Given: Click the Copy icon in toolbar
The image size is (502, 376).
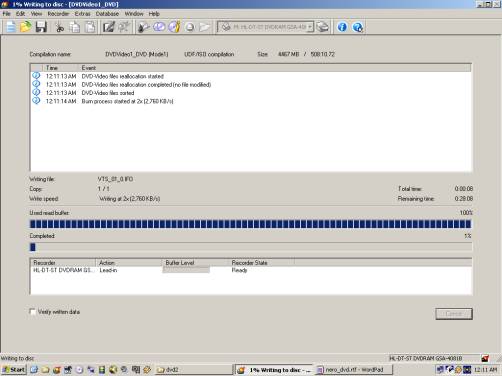Looking at the screenshot, I should 75,27.
